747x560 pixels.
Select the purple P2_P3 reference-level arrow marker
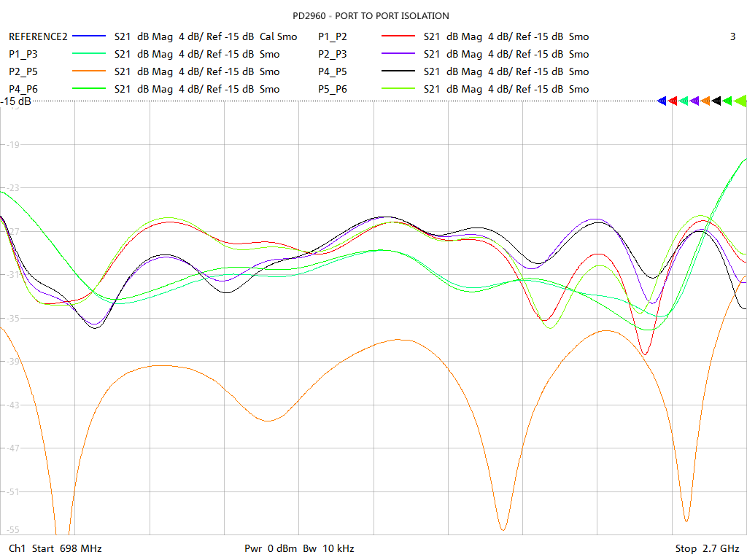(694, 101)
